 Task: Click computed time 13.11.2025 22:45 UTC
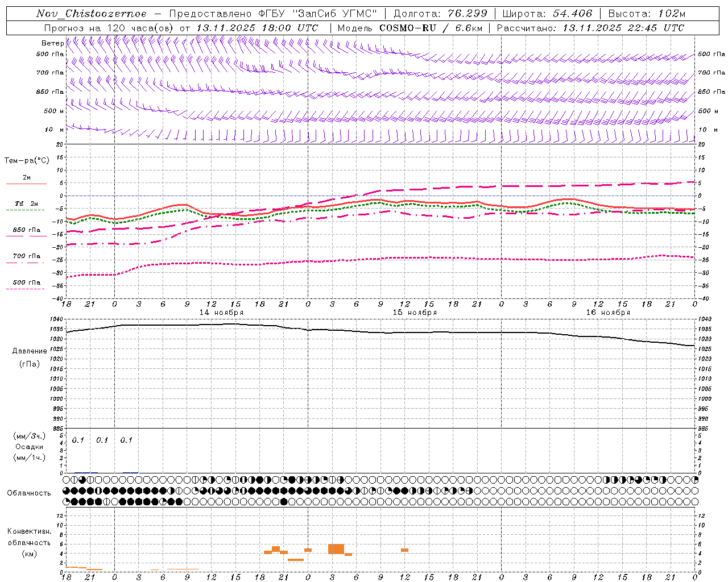point(623,28)
